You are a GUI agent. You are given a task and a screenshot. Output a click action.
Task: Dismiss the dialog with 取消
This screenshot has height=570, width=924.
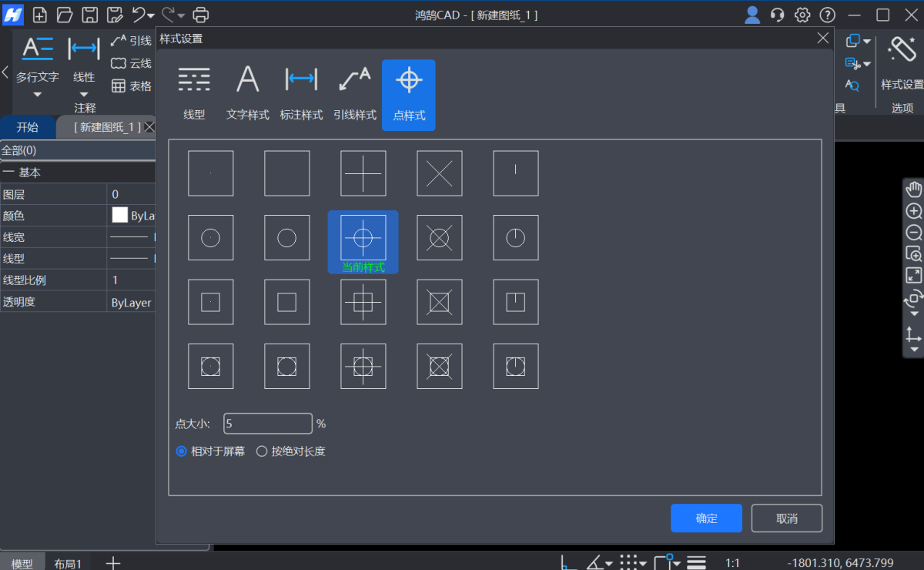pyautogui.click(x=786, y=518)
